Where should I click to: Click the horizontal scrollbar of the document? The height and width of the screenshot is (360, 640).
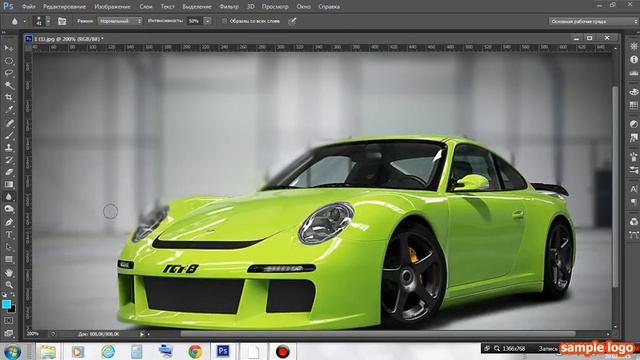pyautogui.click(x=378, y=334)
